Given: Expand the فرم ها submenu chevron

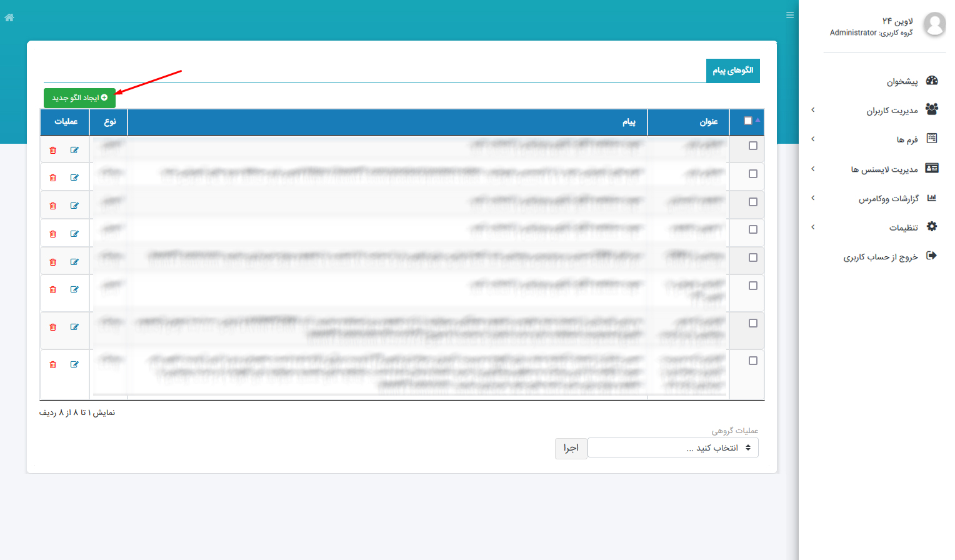Looking at the screenshot, I should pos(813,139).
